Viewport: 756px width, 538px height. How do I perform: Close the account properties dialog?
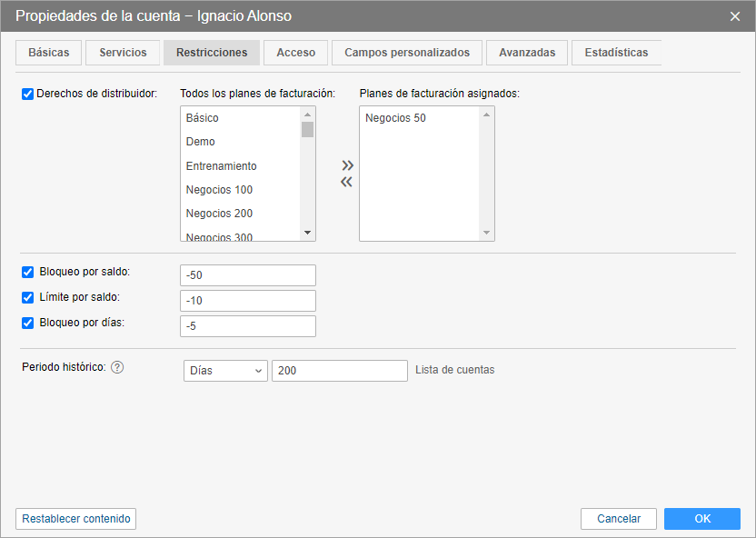(734, 16)
